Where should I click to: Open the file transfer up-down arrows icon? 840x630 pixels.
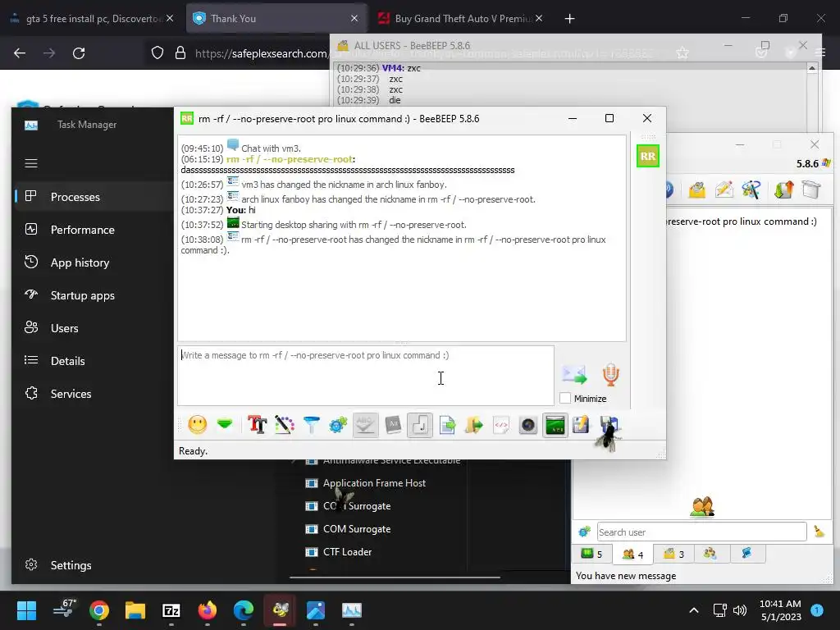coord(783,189)
